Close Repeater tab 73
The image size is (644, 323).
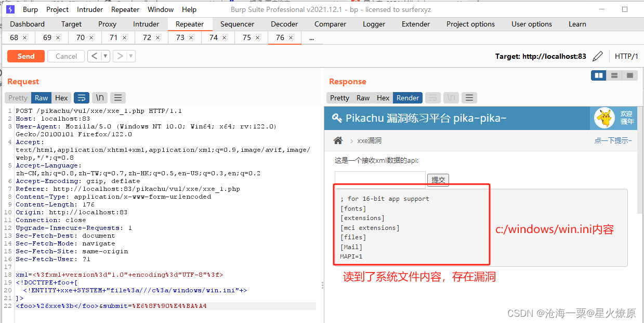191,37
